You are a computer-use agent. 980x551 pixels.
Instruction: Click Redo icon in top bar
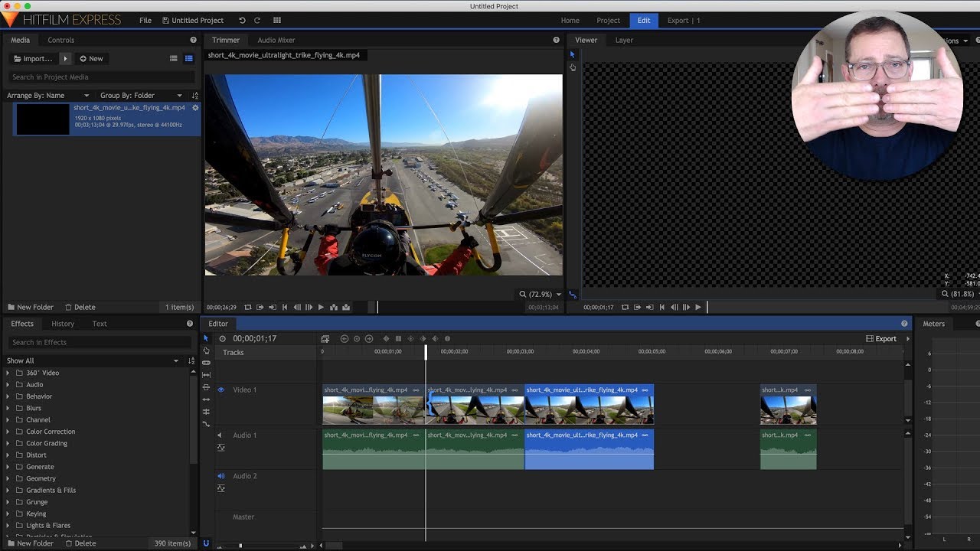(x=257, y=21)
